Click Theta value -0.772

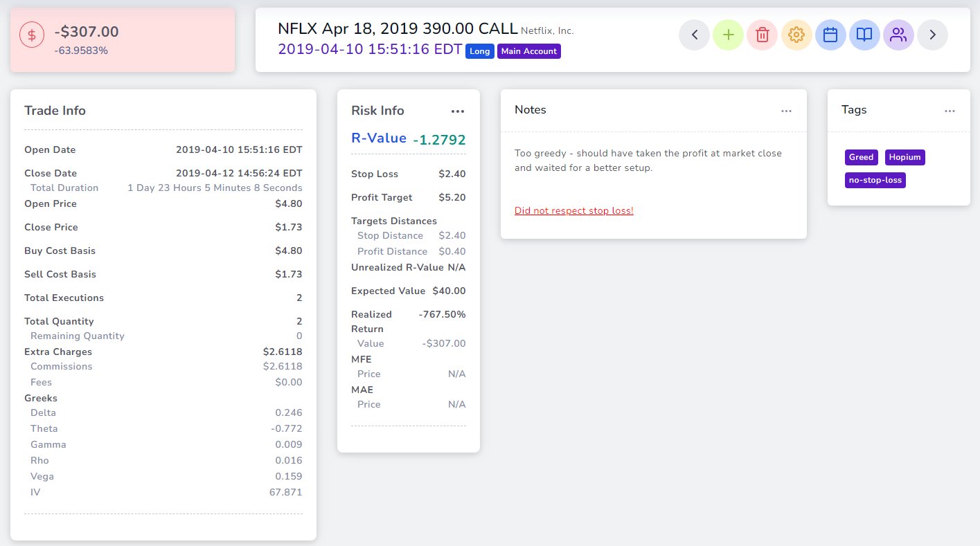287,428
